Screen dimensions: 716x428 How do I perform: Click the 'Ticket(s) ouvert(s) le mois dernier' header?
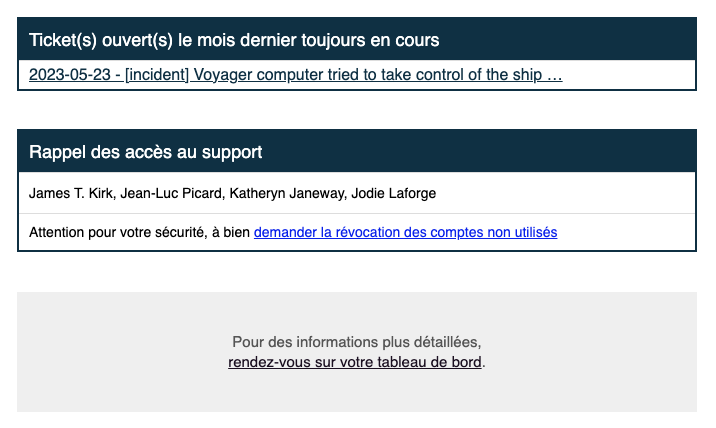234,40
